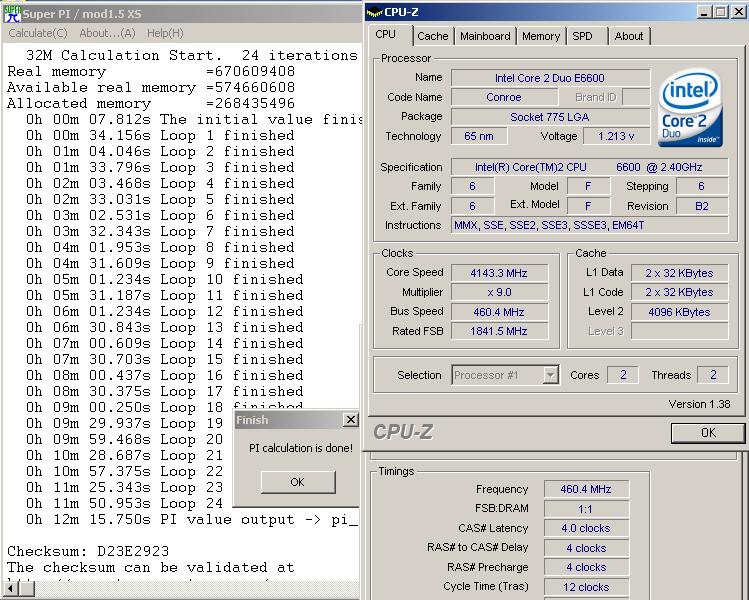This screenshot has width=749, height=600.
Task: Click the Core Speed value 4143.3 MHz
Action: (499, 273)
